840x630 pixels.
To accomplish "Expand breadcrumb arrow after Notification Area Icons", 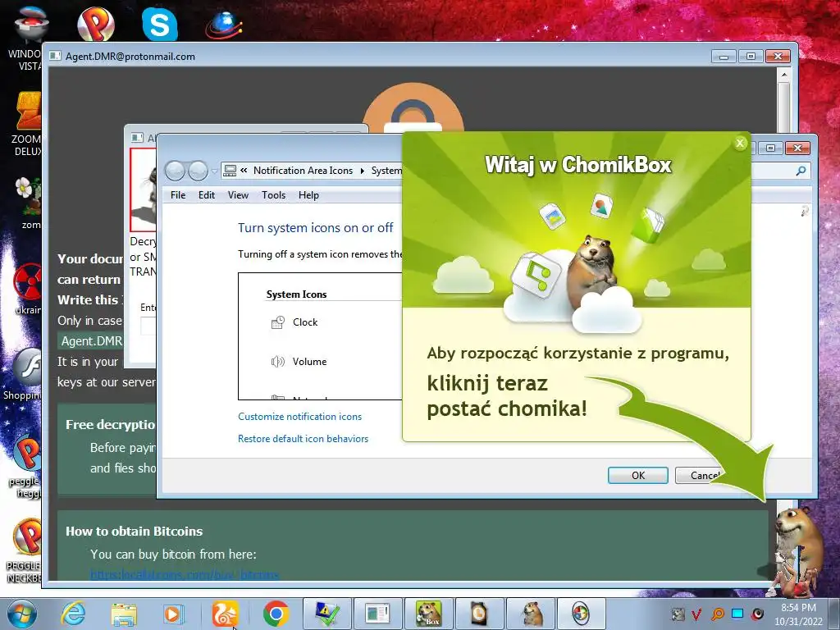I will pos(362,171).
